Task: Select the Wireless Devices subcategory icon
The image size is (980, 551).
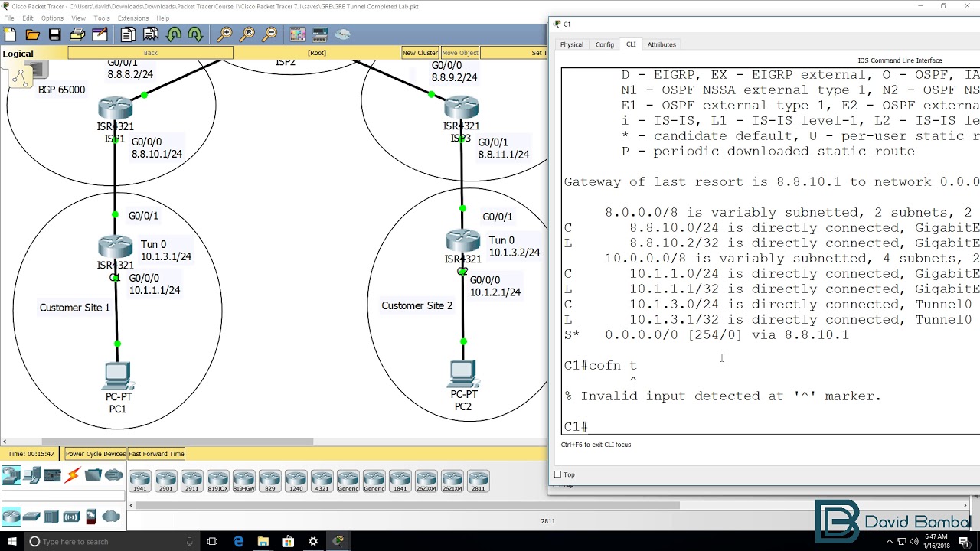Action: 71,517
